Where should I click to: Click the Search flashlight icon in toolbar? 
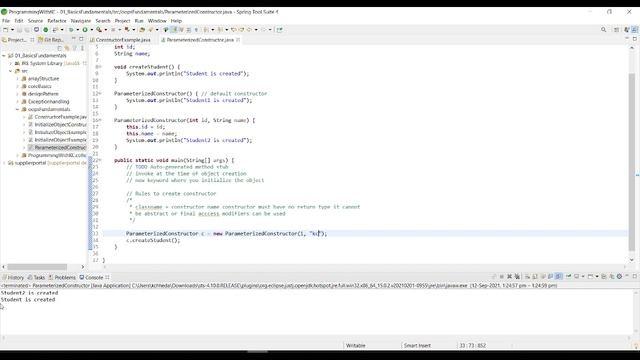(x=150, y=29)
